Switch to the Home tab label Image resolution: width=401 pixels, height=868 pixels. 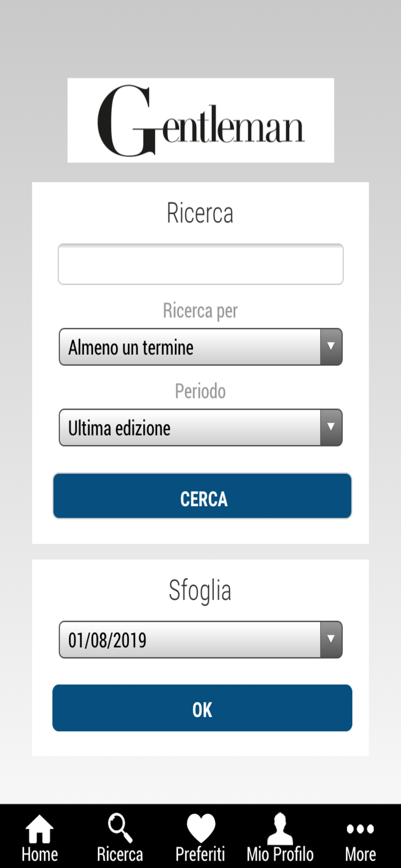click(x=40, y=854)
